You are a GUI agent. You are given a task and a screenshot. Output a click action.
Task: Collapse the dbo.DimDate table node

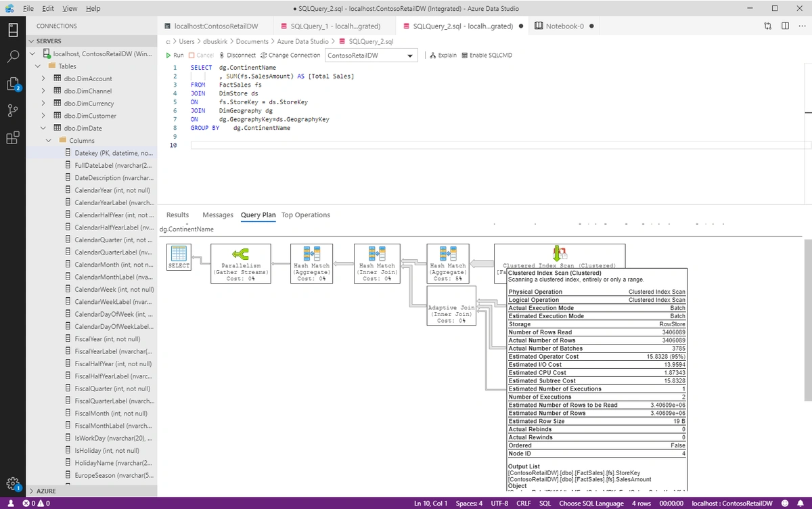(43, 128)
